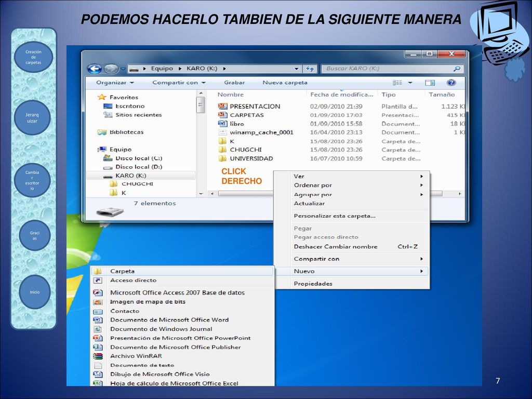Open the help question mark icon
The height and width of the screenshot is (399, 532).
click(x=451, y=83)
